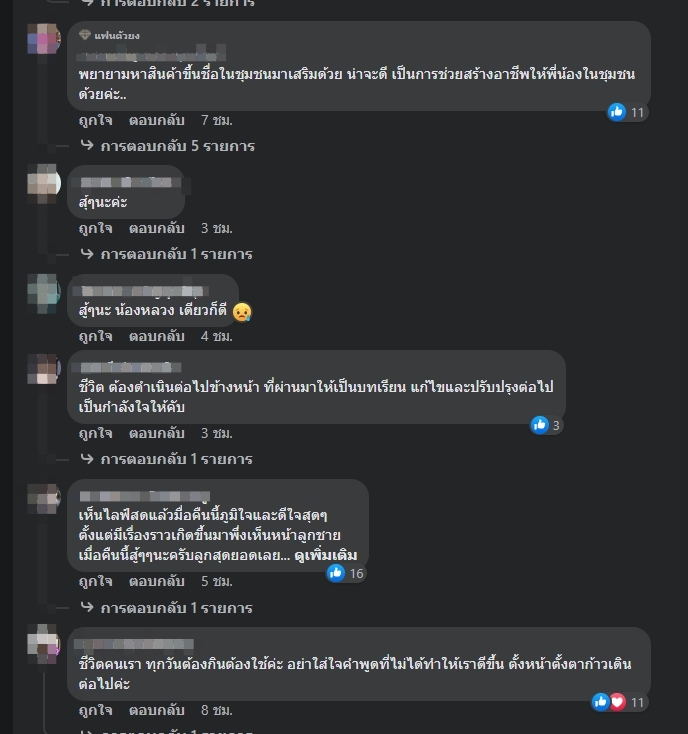Click blurred commenter name above ชีวิตคนเรา comment

[134, 645]
